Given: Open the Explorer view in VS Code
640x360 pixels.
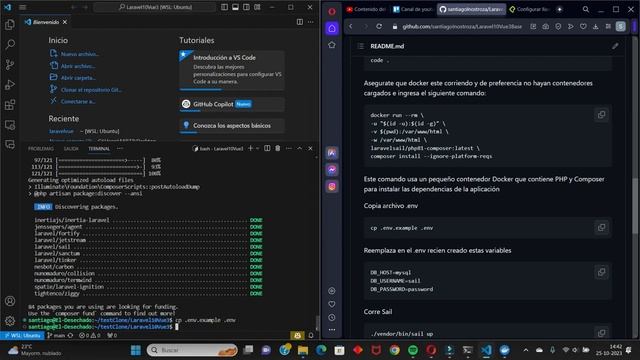Looking at the screenshot, I should pyautogui.click(x=10, y=24).
